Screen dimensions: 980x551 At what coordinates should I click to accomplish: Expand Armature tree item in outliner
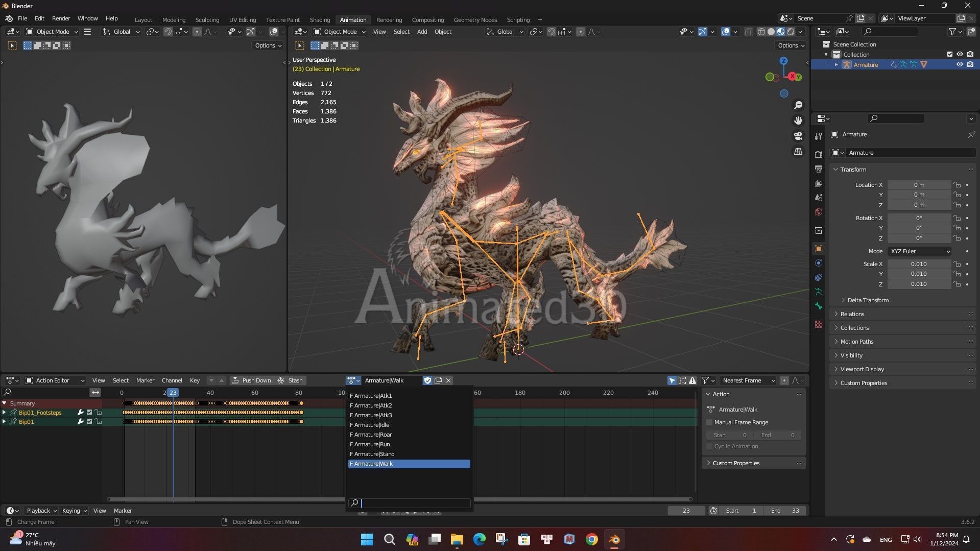(836, 64)
